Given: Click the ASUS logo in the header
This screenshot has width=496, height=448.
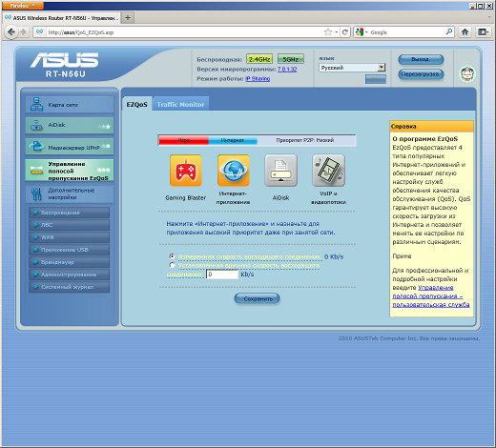Looking at the screenshot, I should click(65, 61).
